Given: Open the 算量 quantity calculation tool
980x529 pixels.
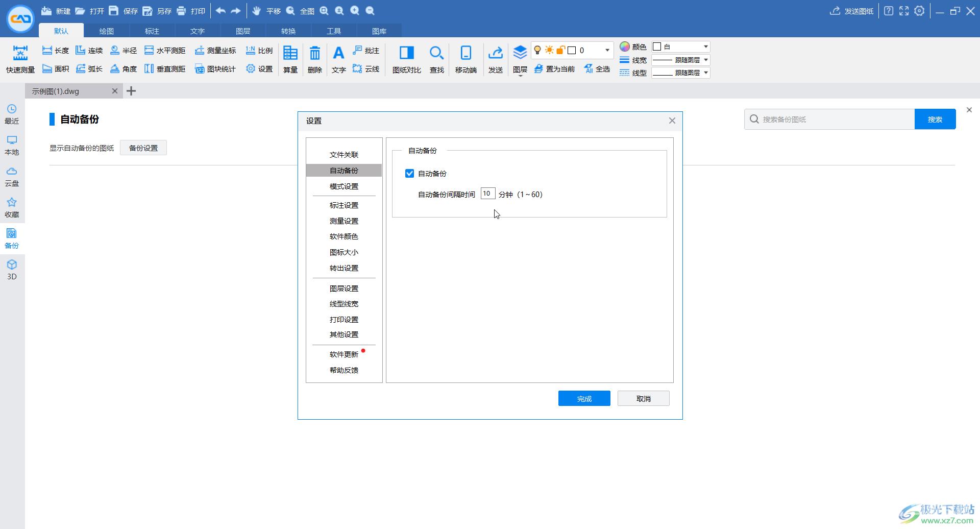Looking at the screenshot, I should pos(290,59).
